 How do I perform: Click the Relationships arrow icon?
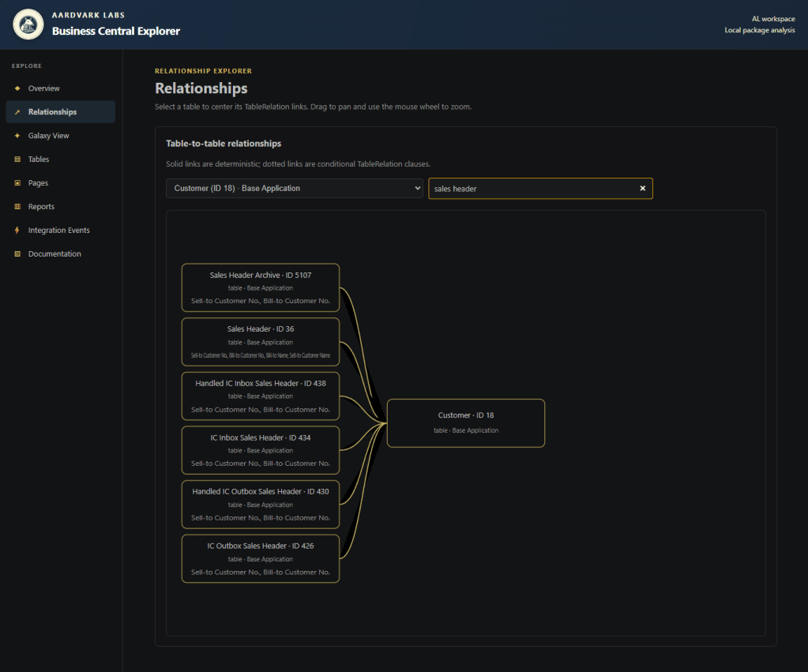pos(17,112)
